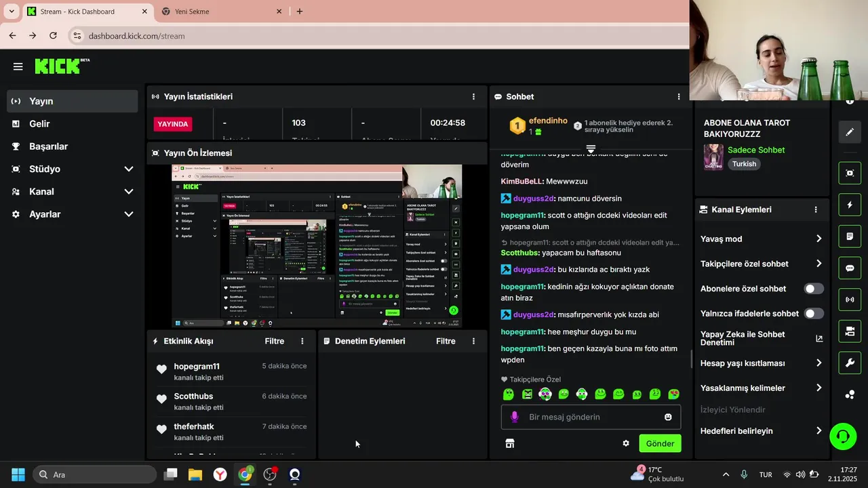Click the document widget icon in right rail
The height and width of the screenshot is (488, 868).
coord(850,237)
